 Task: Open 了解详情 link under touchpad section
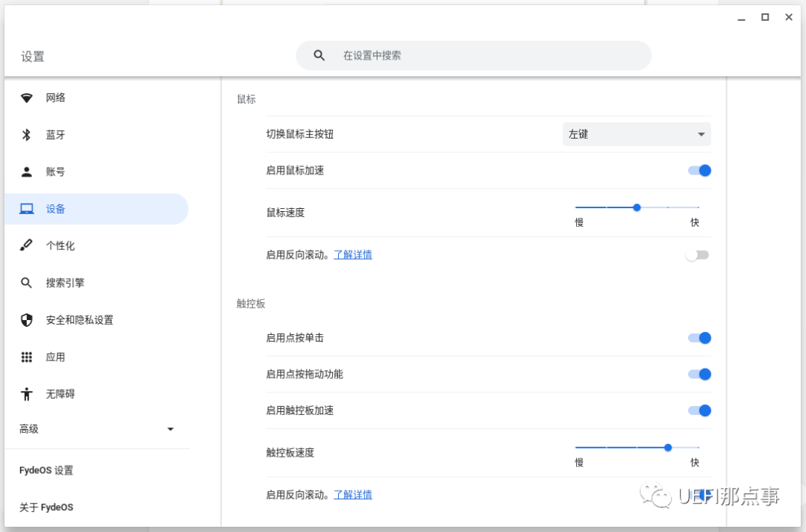click(x=352, y=495)
